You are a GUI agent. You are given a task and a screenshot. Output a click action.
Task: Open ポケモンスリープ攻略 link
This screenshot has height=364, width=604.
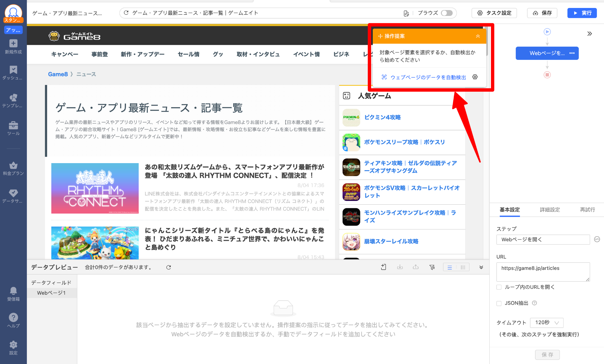pos(404,142)
